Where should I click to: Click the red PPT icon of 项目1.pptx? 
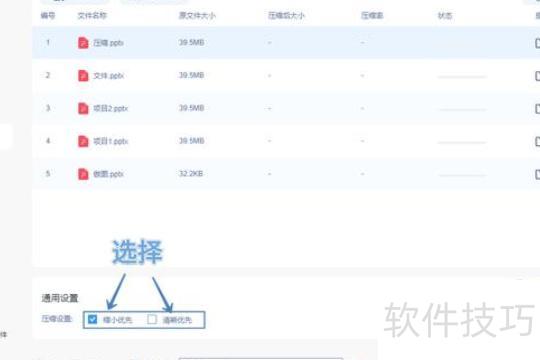(x=83, y=141)
